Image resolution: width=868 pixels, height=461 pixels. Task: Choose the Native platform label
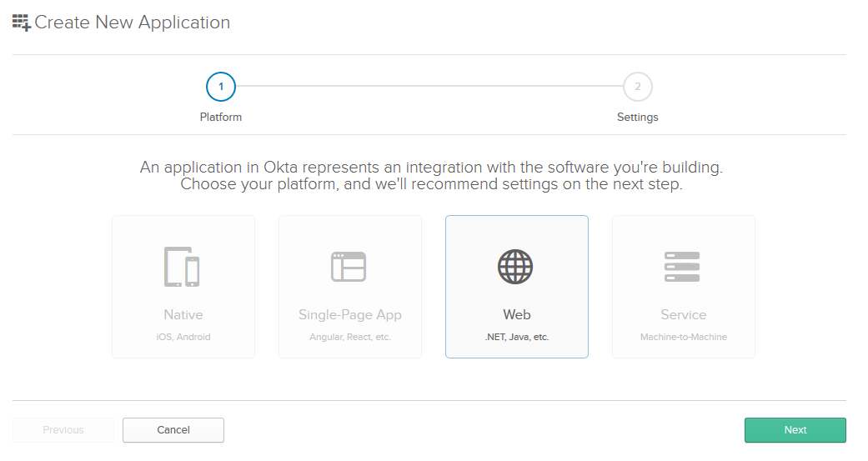[183, 315]
